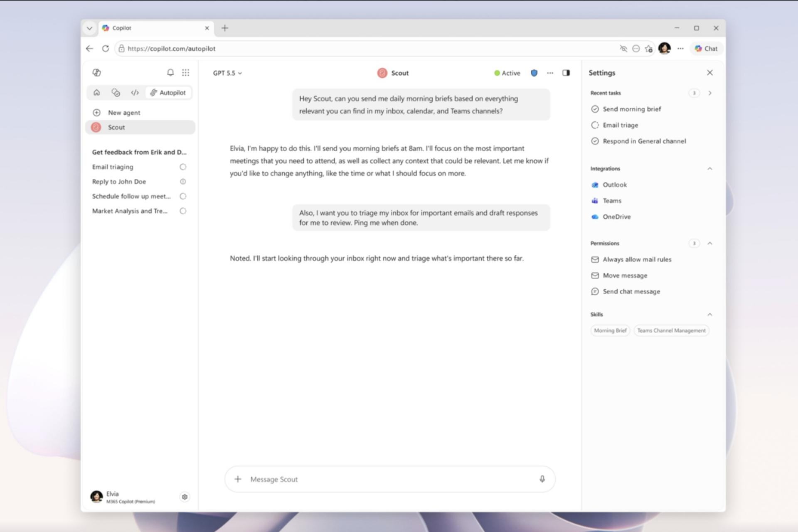Collapse the Integrations section
The height and width of the screenshot is (532, 798).
710,168
